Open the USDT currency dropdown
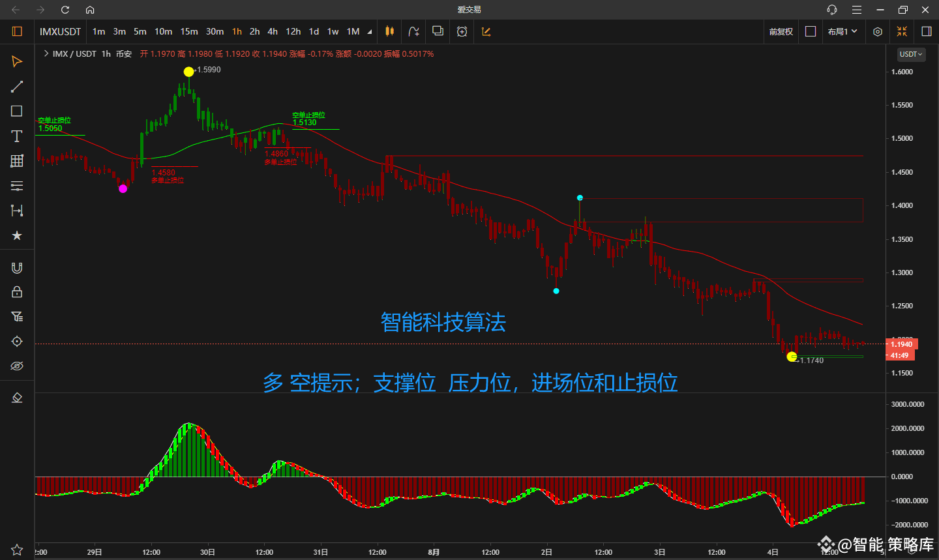939x560 pixels. 910,54
